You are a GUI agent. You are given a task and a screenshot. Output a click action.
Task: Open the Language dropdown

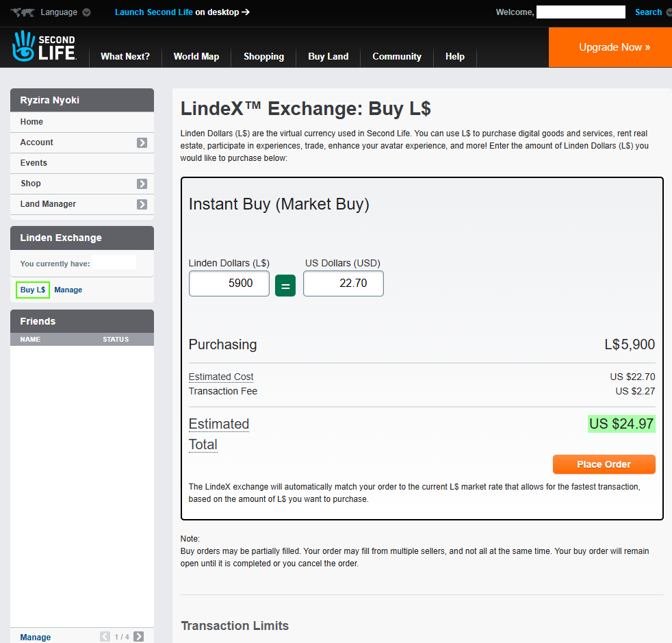pyautogui.click(x=66, y=12)
